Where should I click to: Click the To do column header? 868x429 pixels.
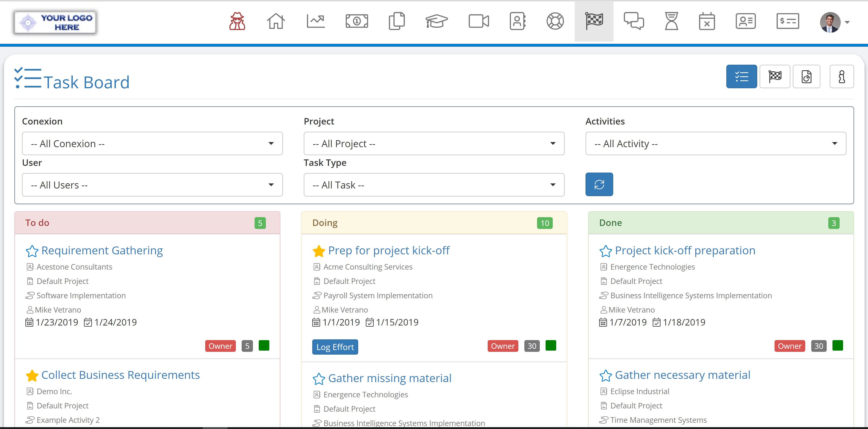coord(147,223)
